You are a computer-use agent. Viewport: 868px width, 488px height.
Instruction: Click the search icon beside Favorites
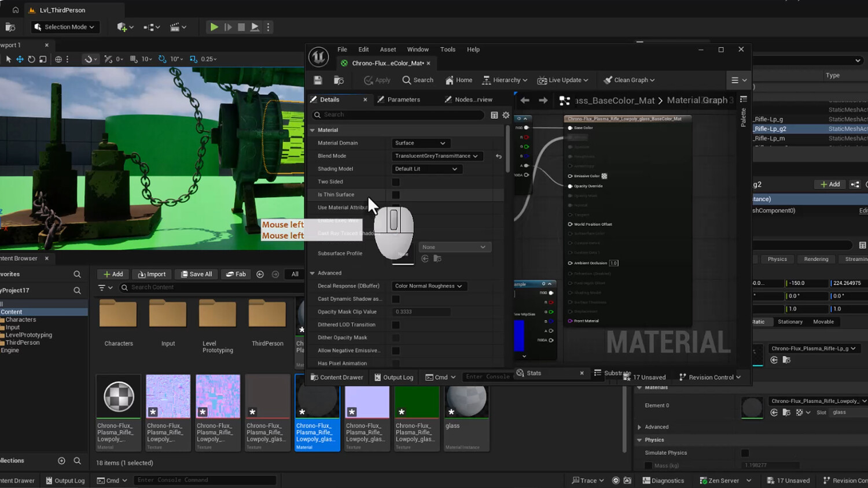click(77, 274)
